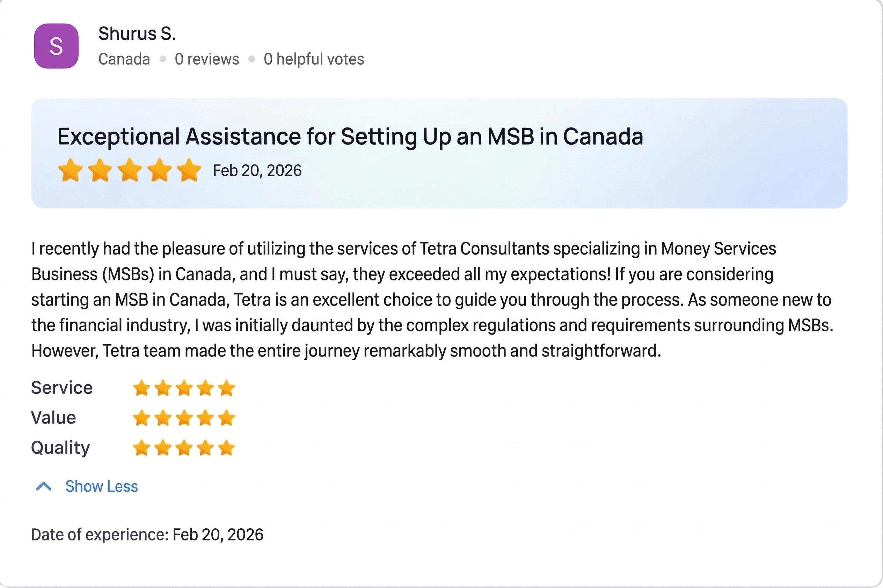
Task: Click the review title about MSB in Canada
Action: (350, 137)
